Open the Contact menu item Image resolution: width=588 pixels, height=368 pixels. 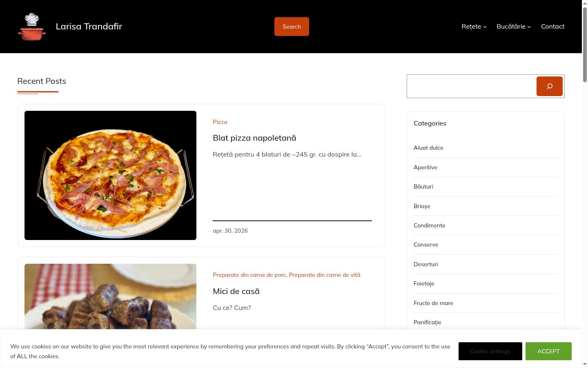tap(552, 27)
